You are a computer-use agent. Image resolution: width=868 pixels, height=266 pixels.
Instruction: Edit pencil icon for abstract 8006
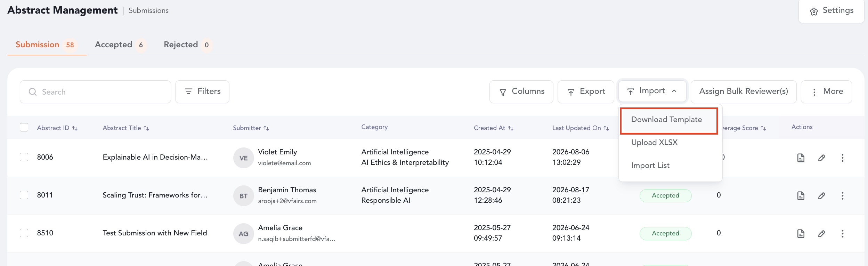pos(822,158)
